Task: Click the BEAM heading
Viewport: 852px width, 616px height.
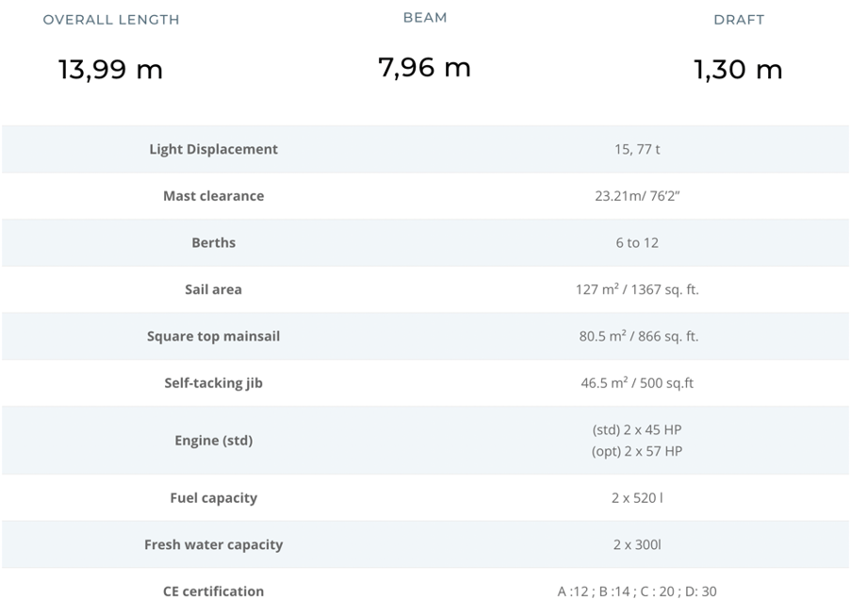Action: tap(425, 18)
